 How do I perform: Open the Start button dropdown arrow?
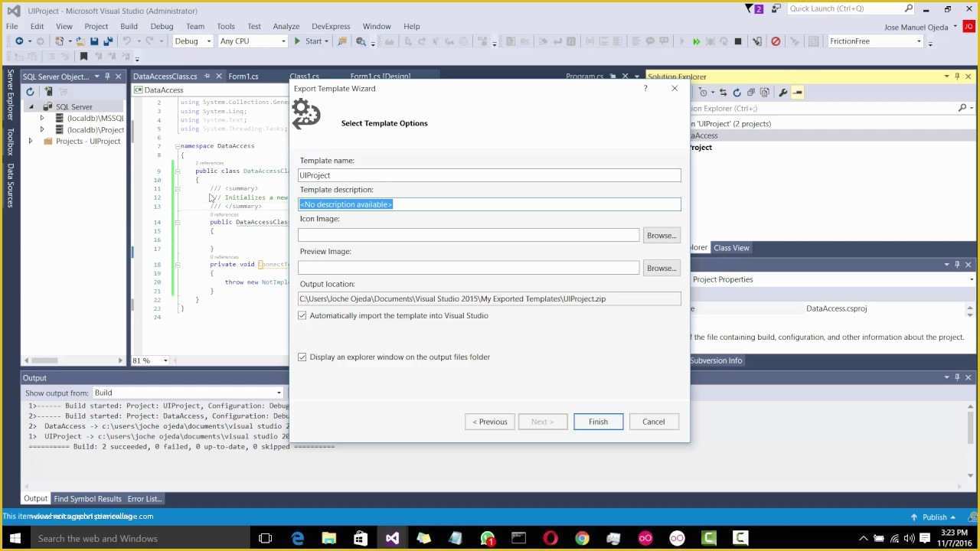pos(326,41)
